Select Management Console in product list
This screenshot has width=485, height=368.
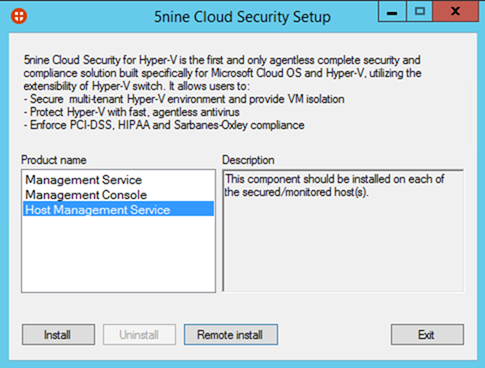pos(118,195)
